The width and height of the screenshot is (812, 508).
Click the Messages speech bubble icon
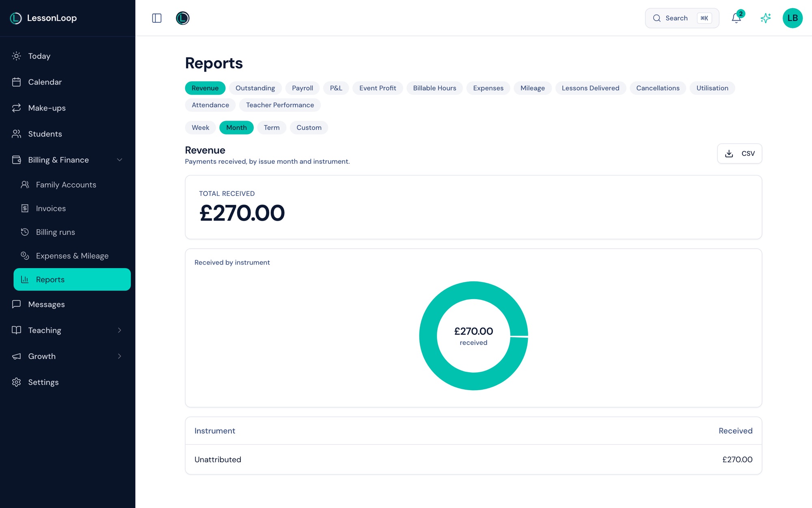click(x=16, y=304)
